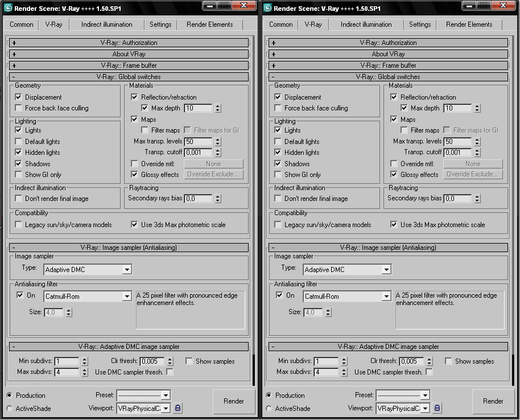The image size is (520, 420).
Task: Click Transp. cutoff spinner in right window
Action: click(x=477, y=153)
